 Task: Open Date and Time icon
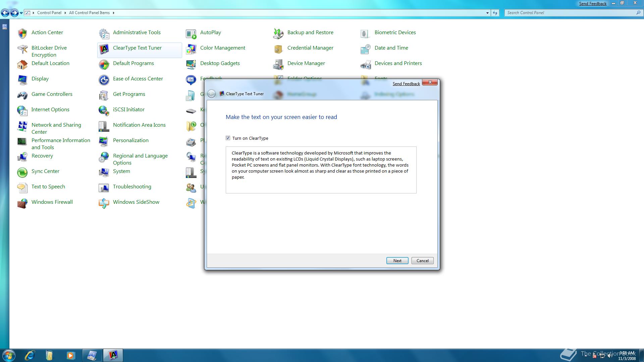[365, 49]
